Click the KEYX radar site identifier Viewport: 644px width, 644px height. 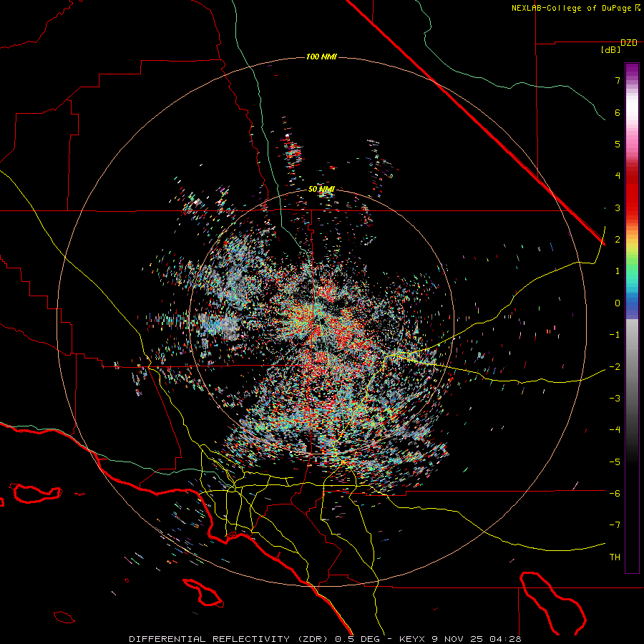pyautogui.click(x=413, y=639)
